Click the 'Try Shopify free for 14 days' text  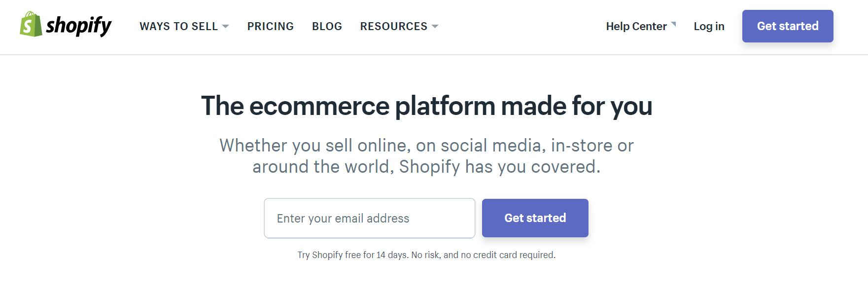352,255
